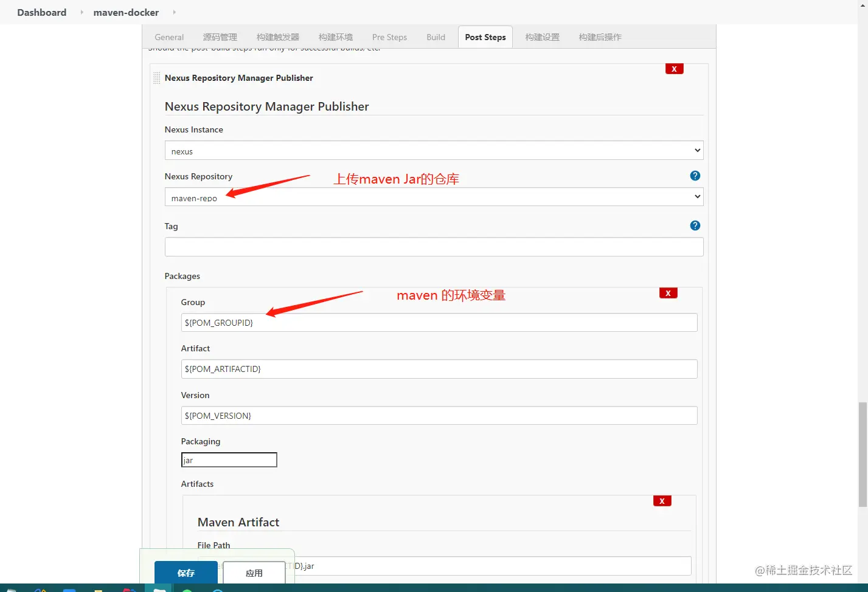Select the Nexus Repository Manager Publisher heading

pos(267,106)
